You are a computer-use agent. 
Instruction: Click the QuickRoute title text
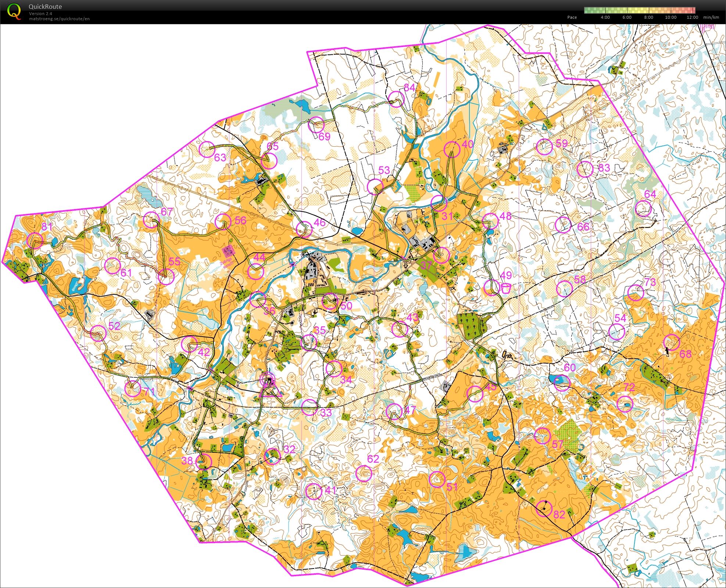click(45, 7)
